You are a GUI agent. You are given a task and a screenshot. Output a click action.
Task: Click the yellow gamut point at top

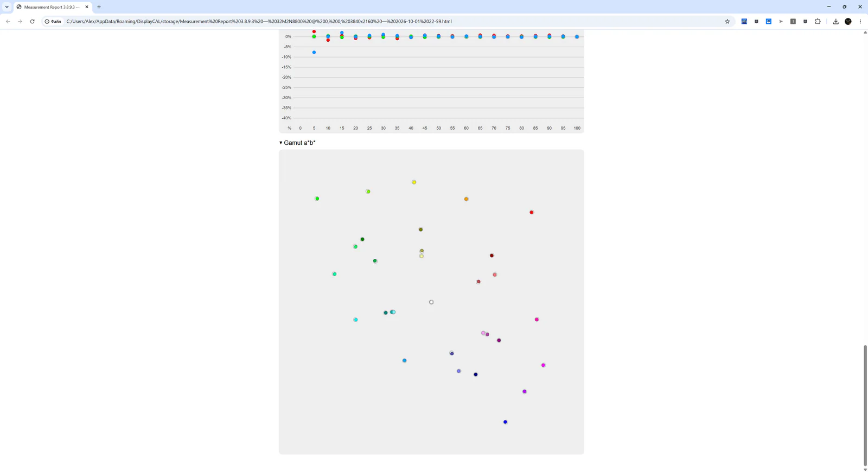click(414, 182)
